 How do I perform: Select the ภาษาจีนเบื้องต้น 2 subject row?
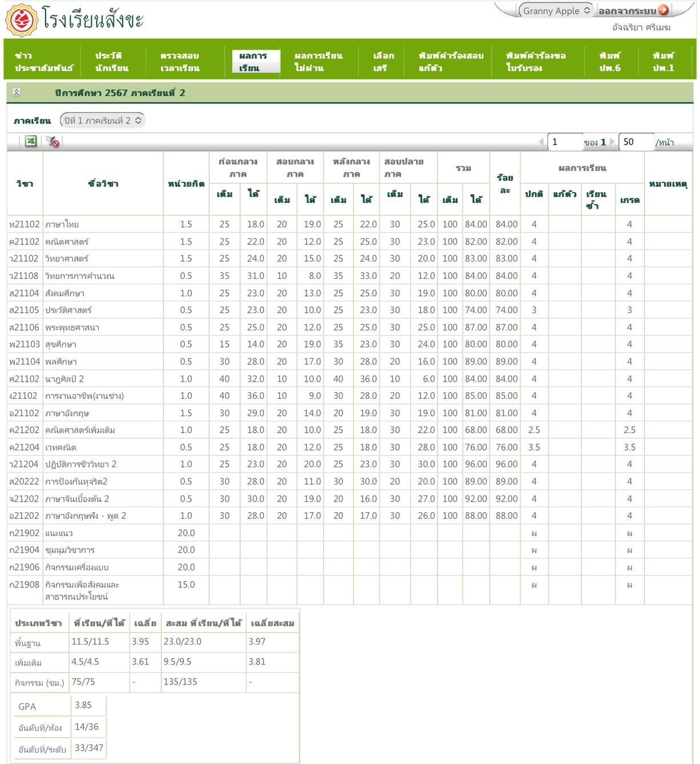tap(350, 498)
